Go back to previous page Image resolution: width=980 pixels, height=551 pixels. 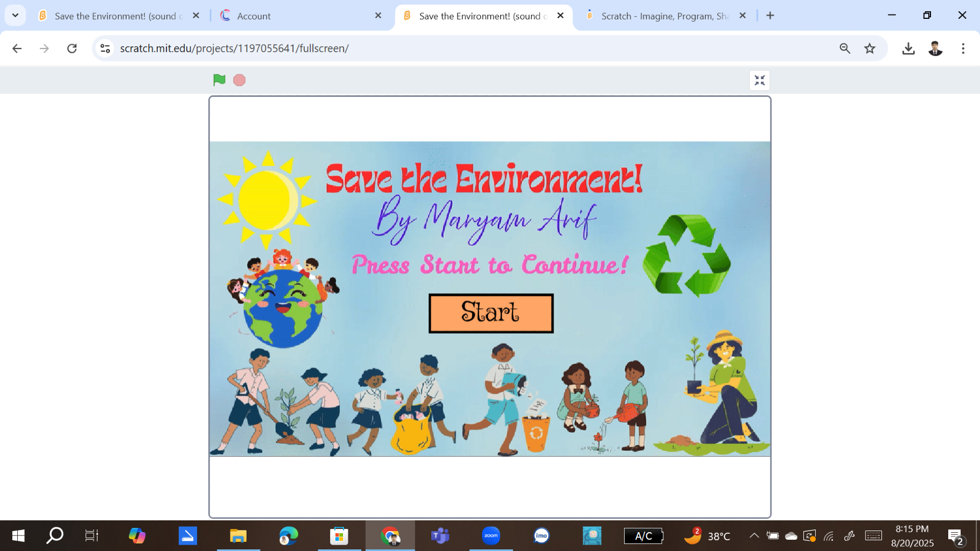pos(17,48)
